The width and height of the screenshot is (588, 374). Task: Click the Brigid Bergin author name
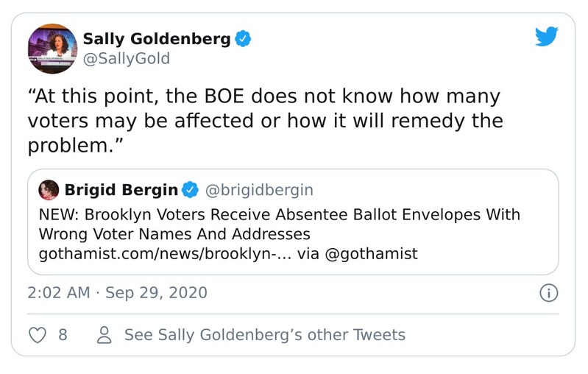pos(121,190)
